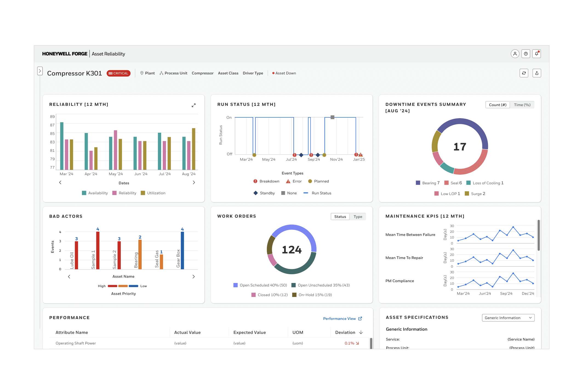The image size is (588, 391).
Task: Open Performance View external link icon
Action: point(360,319)
